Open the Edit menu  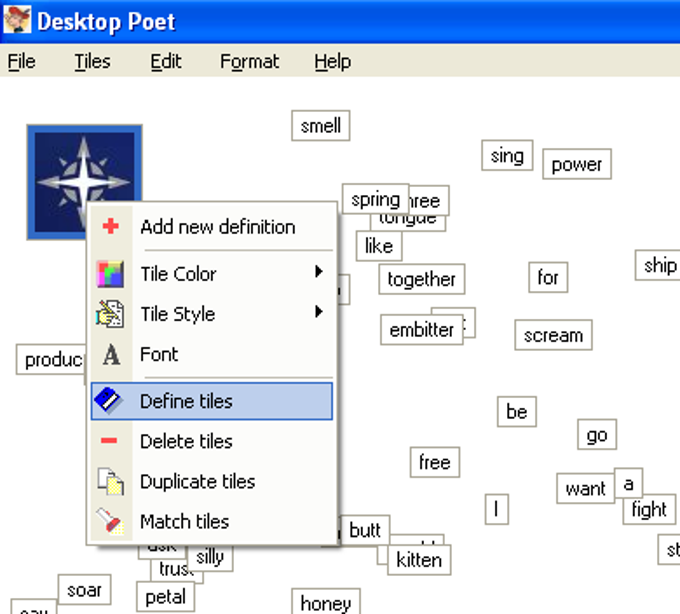coord(166,62)
